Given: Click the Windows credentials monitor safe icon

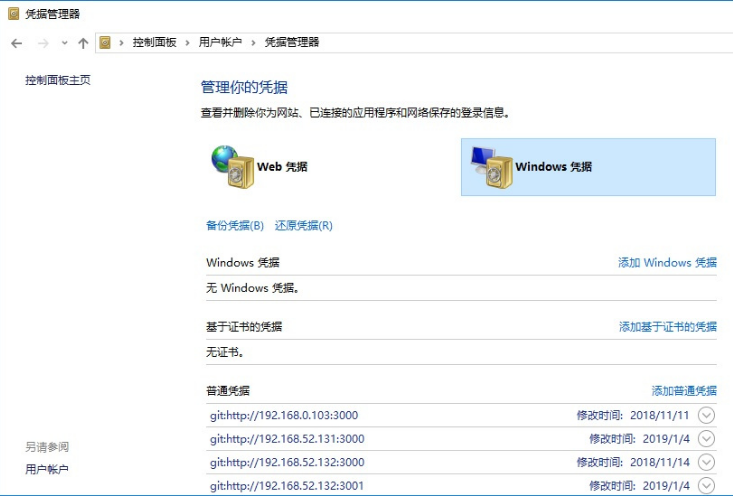Looking at the screenshot, I should tap(491, 167).
